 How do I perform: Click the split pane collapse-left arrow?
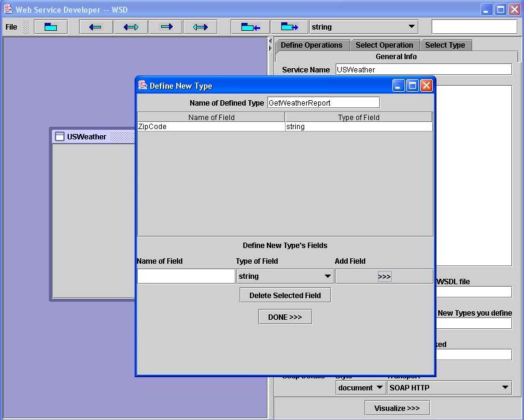[x=270, y=41]
